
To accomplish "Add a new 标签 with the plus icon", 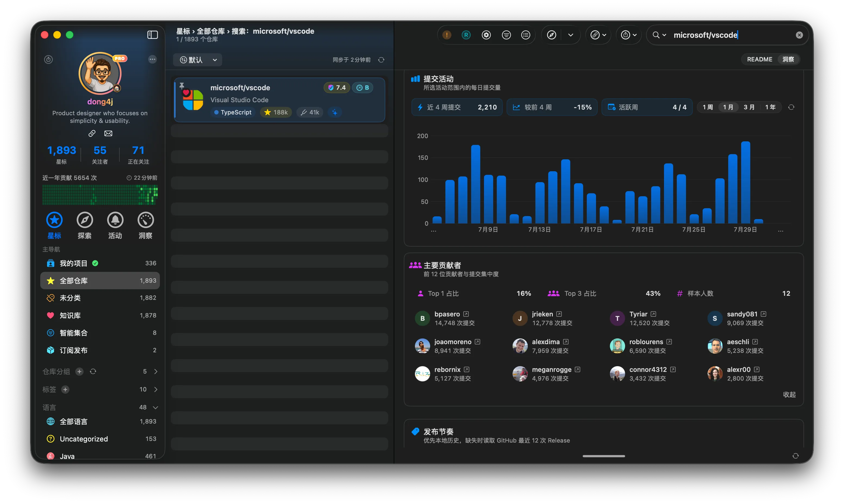I will (65, 390).
